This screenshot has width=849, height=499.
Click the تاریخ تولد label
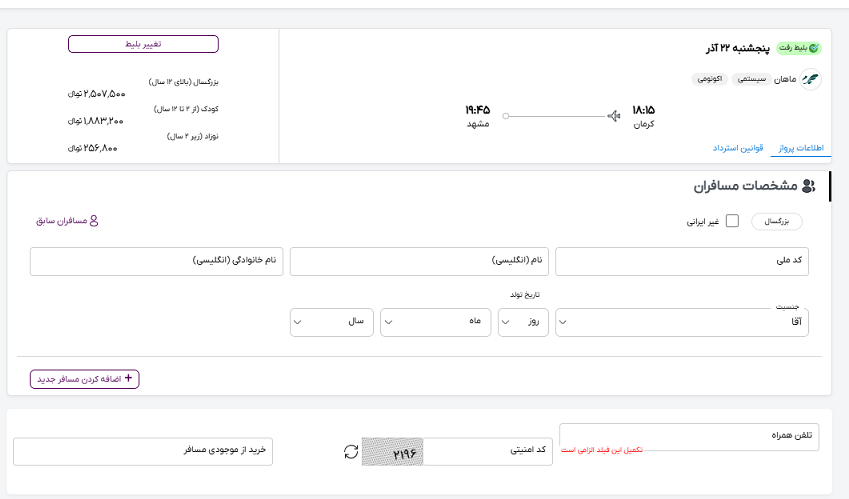point(525,294)
